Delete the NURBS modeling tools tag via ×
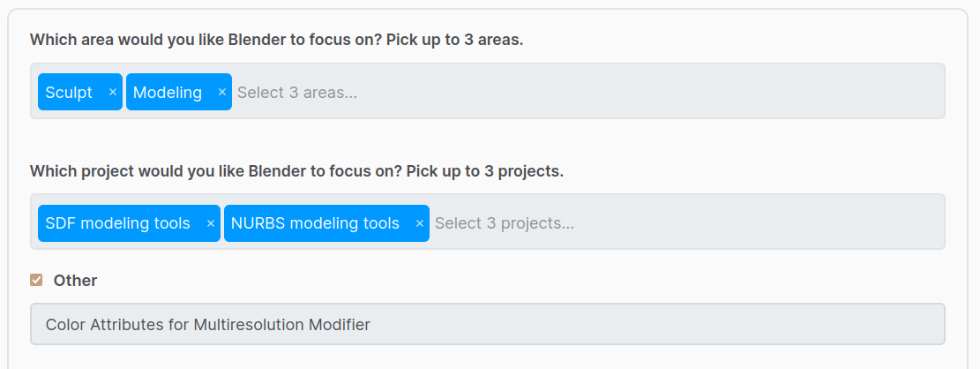The height and width of the screenshot is (369, 980). click(420, 223)
